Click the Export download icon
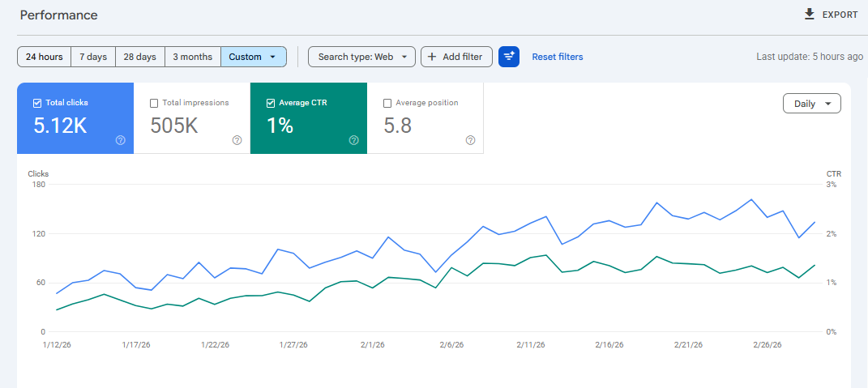 810,15
